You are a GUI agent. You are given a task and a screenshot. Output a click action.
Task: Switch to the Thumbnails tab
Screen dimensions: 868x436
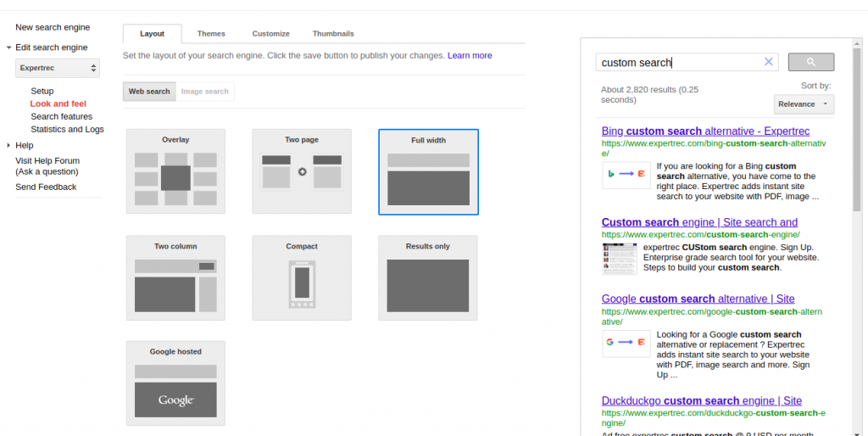[333, 34]
